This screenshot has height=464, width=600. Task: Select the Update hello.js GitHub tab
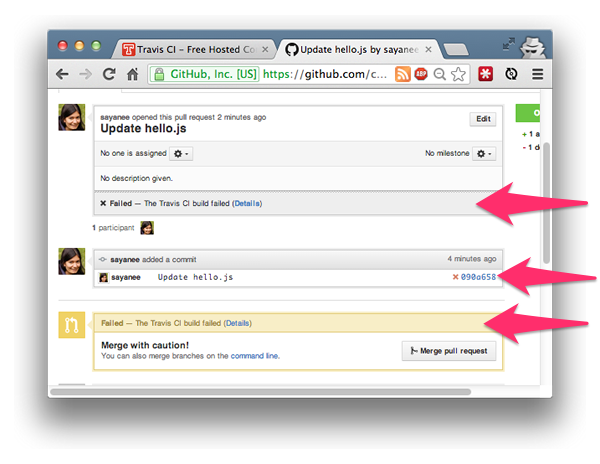pyautogui.click(x=359, y=50)
